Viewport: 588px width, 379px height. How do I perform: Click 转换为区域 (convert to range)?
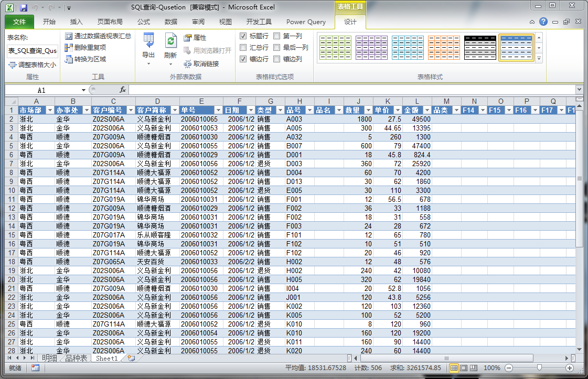[85, 59]
